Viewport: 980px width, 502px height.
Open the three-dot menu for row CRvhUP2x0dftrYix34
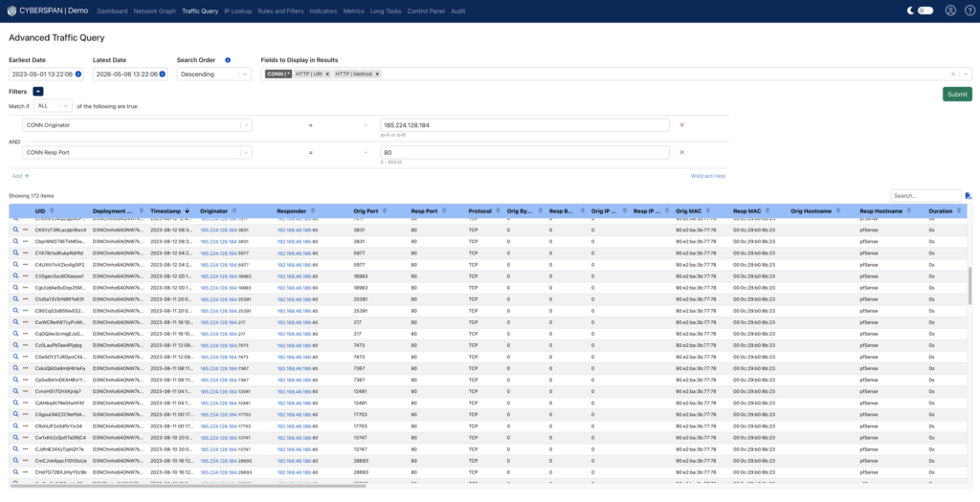tap(26, 426)
